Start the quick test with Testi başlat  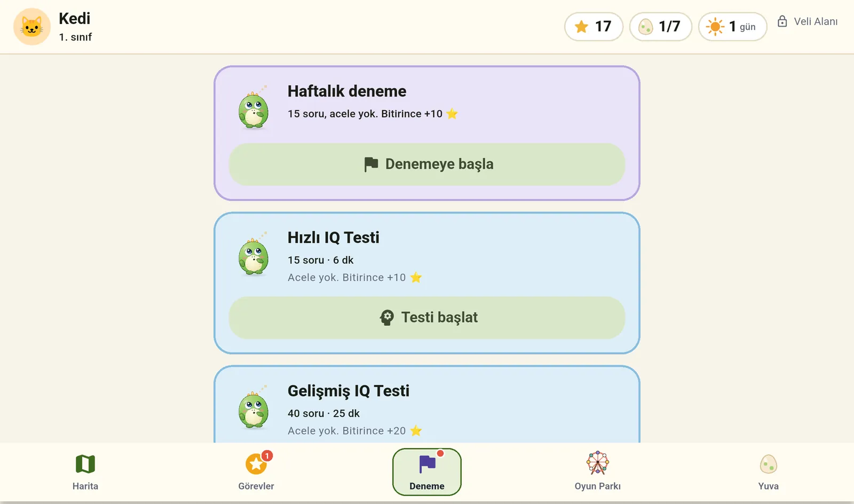click(427, 318)
